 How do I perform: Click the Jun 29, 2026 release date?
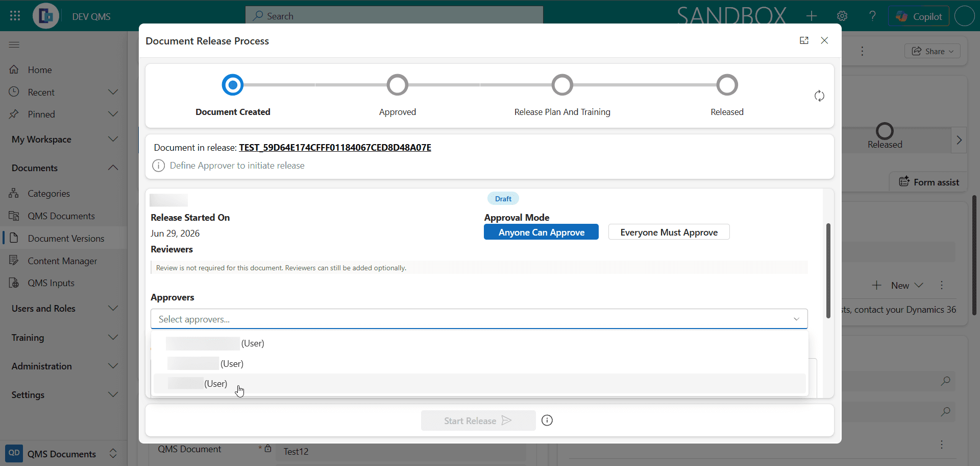pos(175,234)
